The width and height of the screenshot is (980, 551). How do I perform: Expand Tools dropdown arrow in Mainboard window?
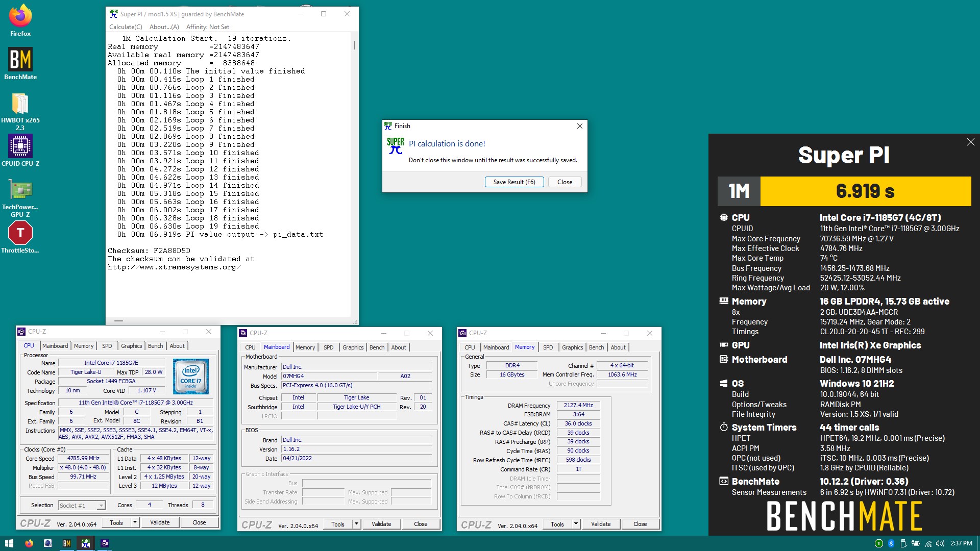(357, 524)
